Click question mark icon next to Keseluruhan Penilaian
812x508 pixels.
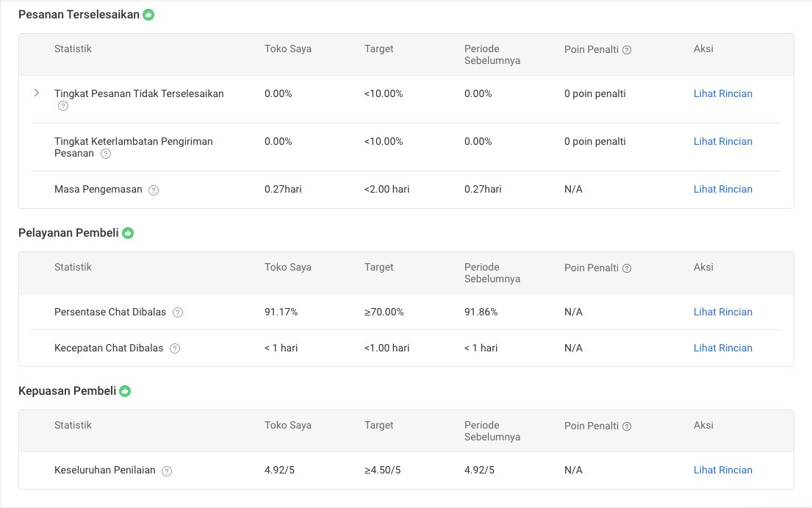click(167, 471)
